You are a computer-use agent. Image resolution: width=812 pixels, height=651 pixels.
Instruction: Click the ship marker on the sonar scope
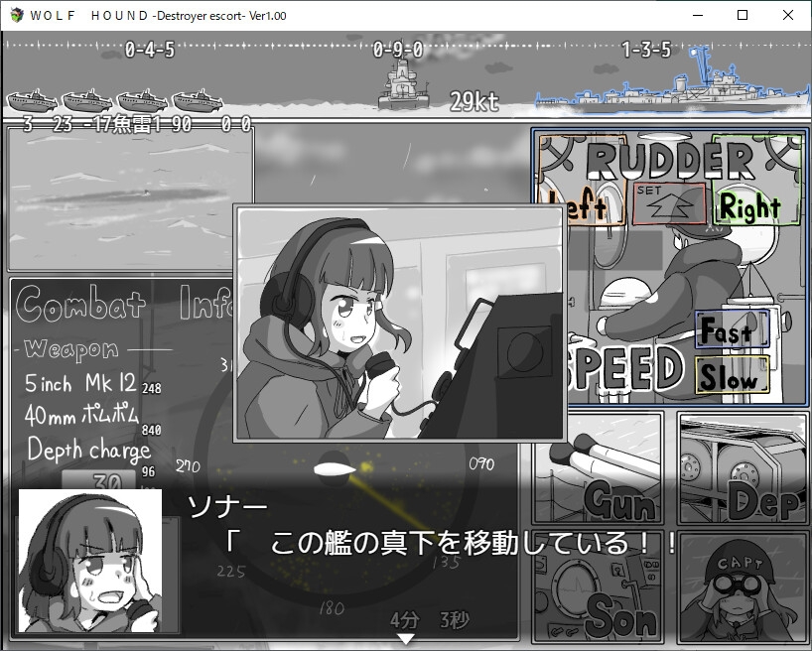tap(334, 466)
